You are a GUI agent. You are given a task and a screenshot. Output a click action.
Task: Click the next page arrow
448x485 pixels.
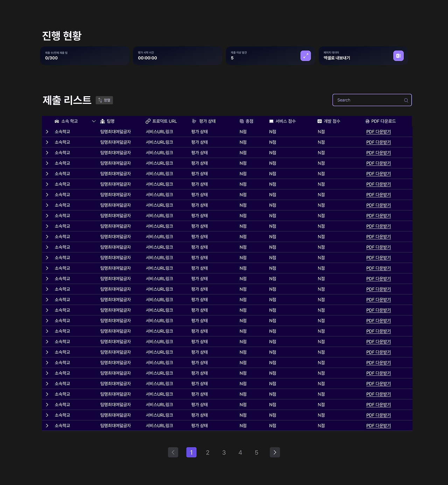275,452
